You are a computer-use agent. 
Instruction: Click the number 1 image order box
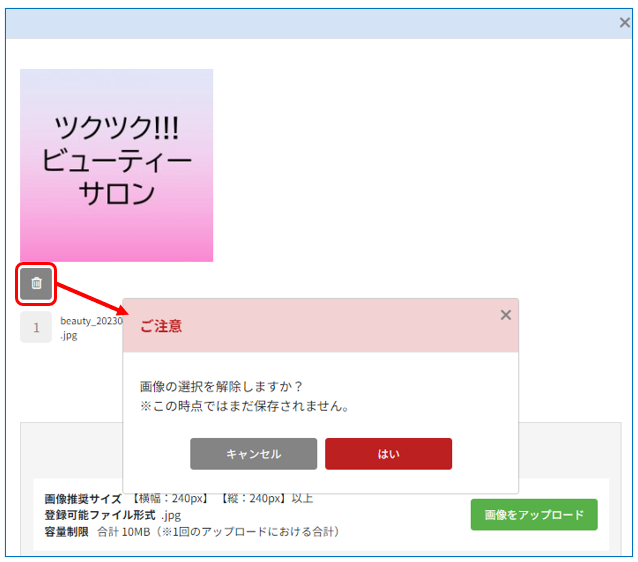(36, 327)
